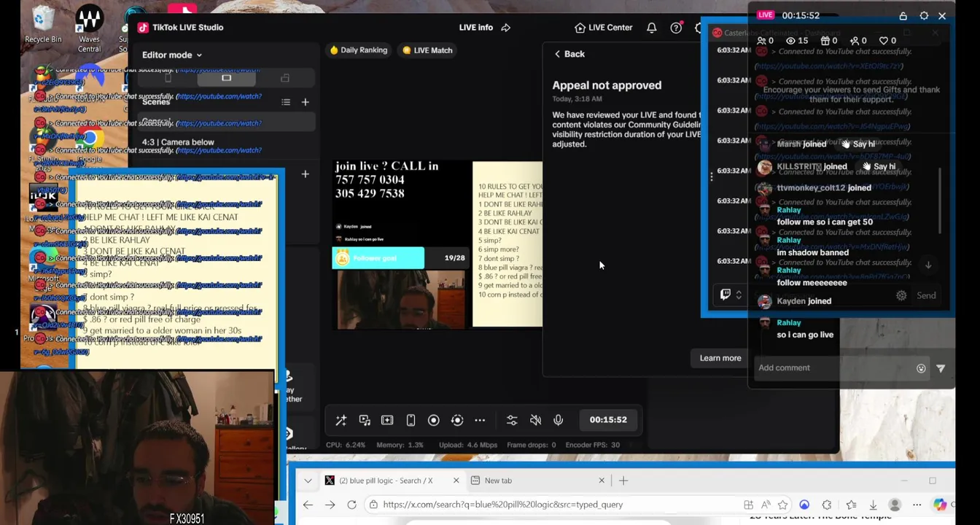Click Send in the Casterlabs chat
This screenshot has height=525, width=980.
[926, 295]
